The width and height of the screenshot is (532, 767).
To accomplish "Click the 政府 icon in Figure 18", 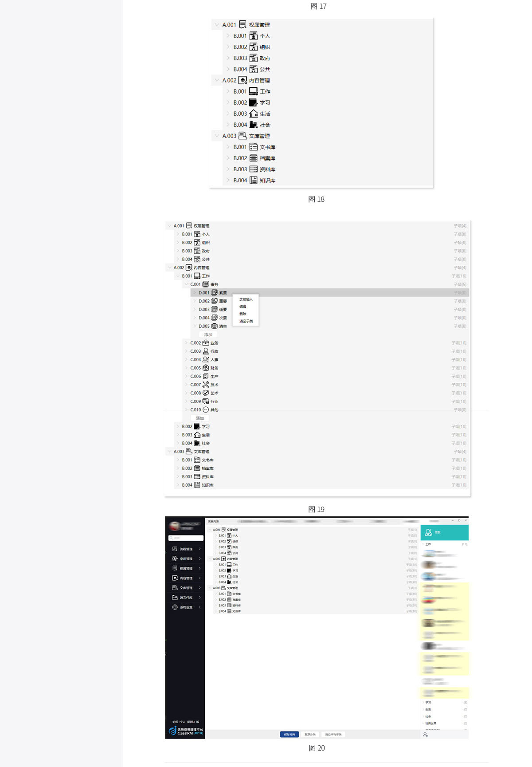I will (253, 58).
